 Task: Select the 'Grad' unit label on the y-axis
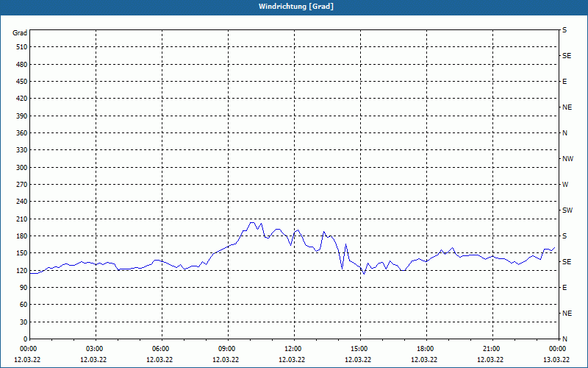[20, 33]
